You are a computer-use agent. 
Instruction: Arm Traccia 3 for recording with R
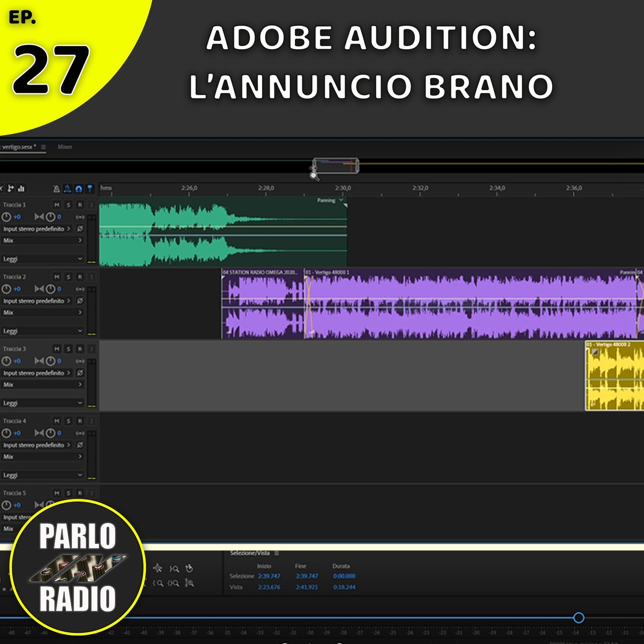(x=80, y=349)
